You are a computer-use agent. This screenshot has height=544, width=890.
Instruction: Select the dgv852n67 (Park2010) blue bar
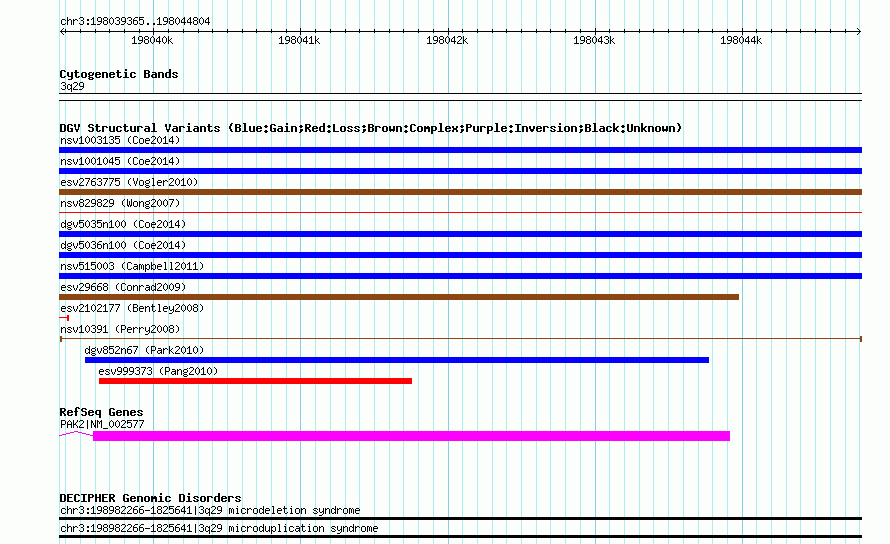[x=397, y=360]
